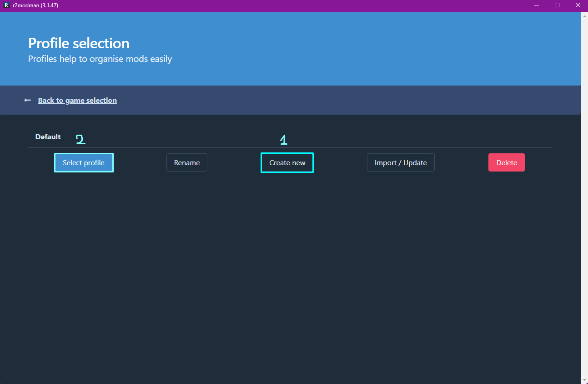
Task: Click the left arrow back icon
Action: tap(28, 100)
